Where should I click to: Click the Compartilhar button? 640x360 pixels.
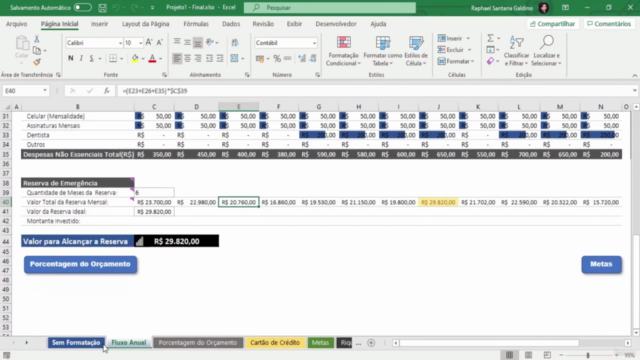coord(552,24)
